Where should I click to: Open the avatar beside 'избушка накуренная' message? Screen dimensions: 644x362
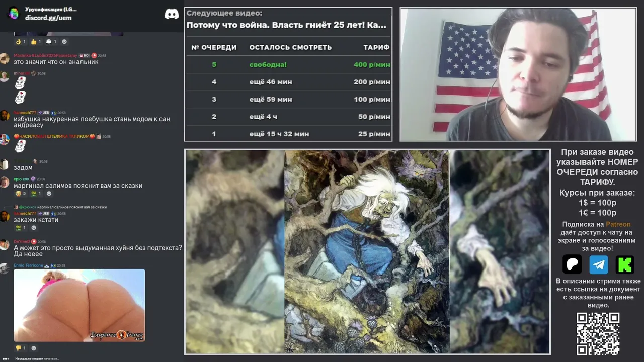pos(5,116)
